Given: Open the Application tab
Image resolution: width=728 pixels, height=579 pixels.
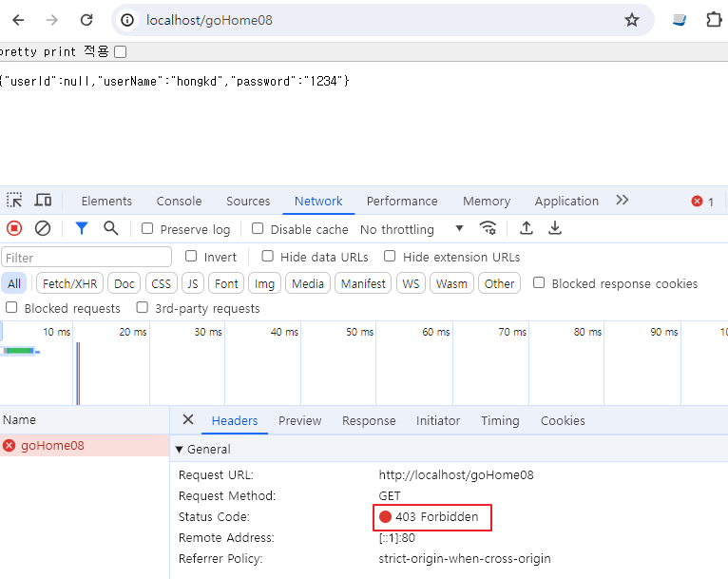Looking at the screenshot, I should click(x=566, y=201).
